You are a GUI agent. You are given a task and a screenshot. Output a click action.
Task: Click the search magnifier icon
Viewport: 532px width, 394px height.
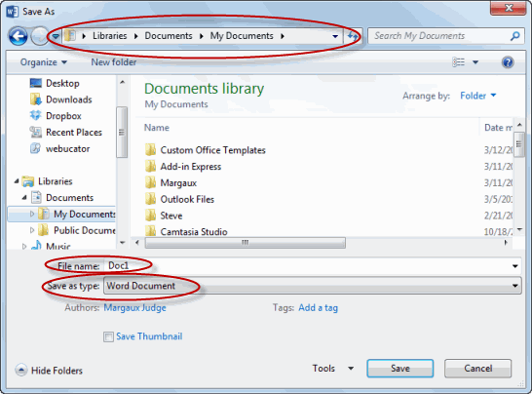(x=515, y=36)
